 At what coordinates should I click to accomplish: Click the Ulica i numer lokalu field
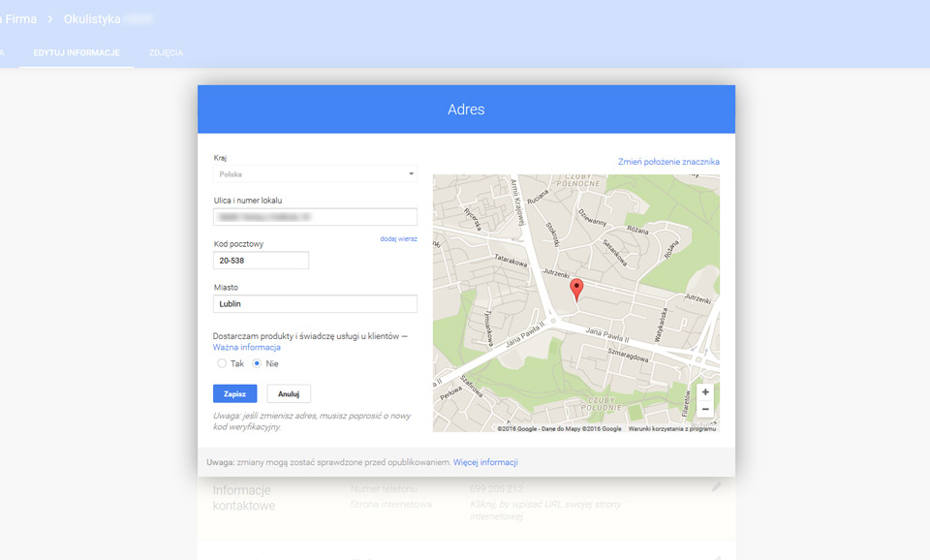coord(315,217)
